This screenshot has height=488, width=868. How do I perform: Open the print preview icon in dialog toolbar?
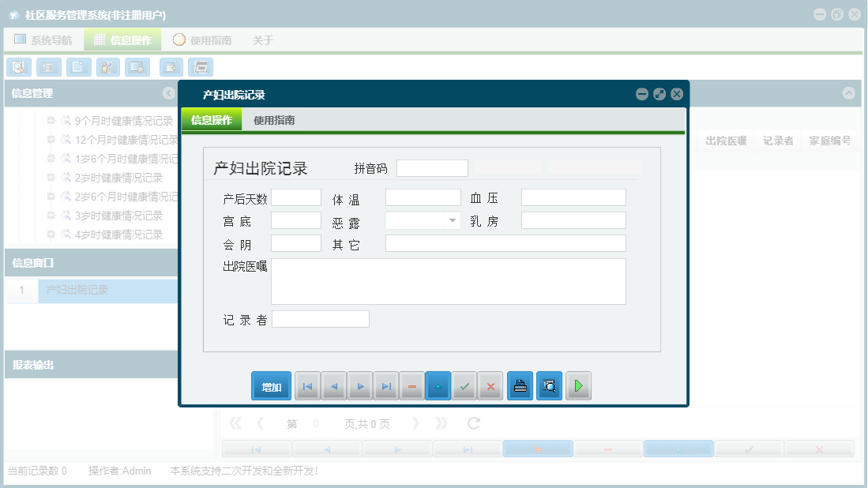pos(548,386)
